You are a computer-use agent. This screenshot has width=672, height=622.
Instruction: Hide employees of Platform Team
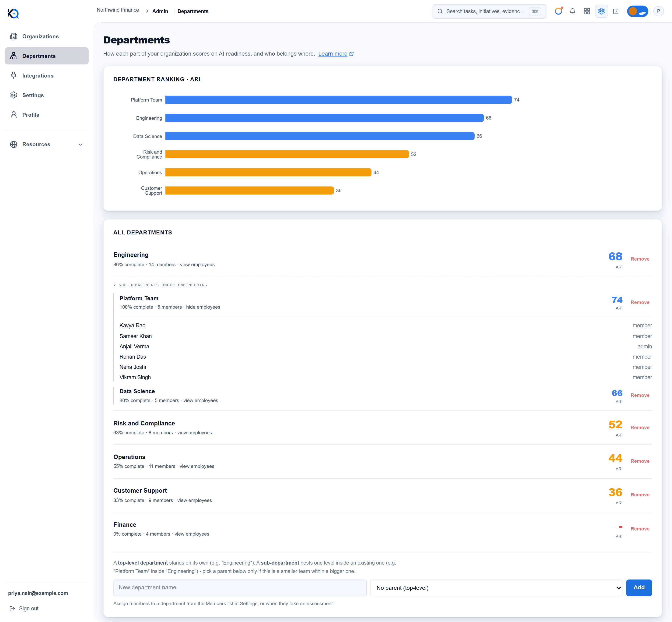pyautogui.click(x=203, y=307)
